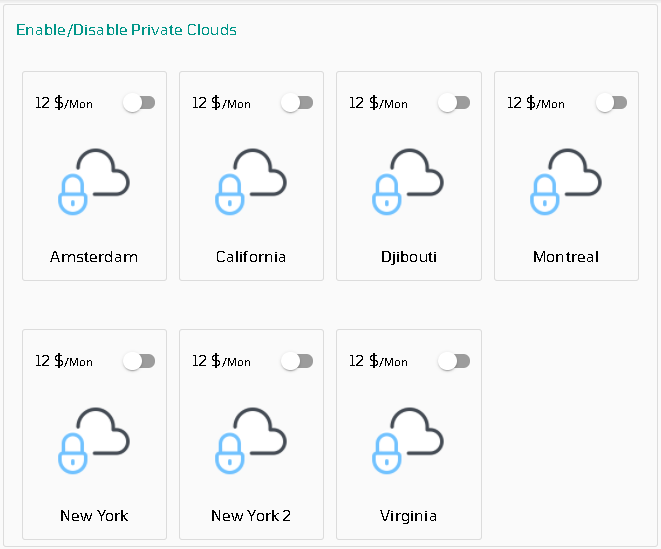
Task: Click the New York 2 location name
Action: pos(251,516)
